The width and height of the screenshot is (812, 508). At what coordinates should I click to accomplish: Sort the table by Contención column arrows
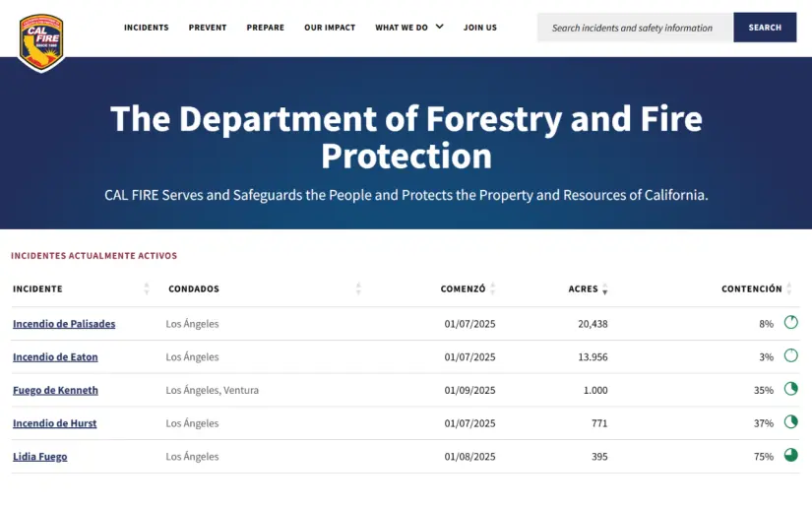[x=789, y=289]
